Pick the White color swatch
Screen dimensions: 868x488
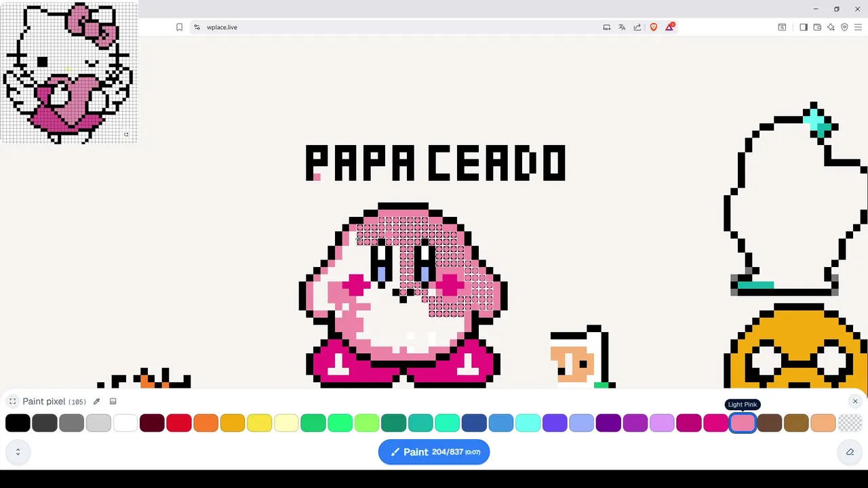point(125,423)
